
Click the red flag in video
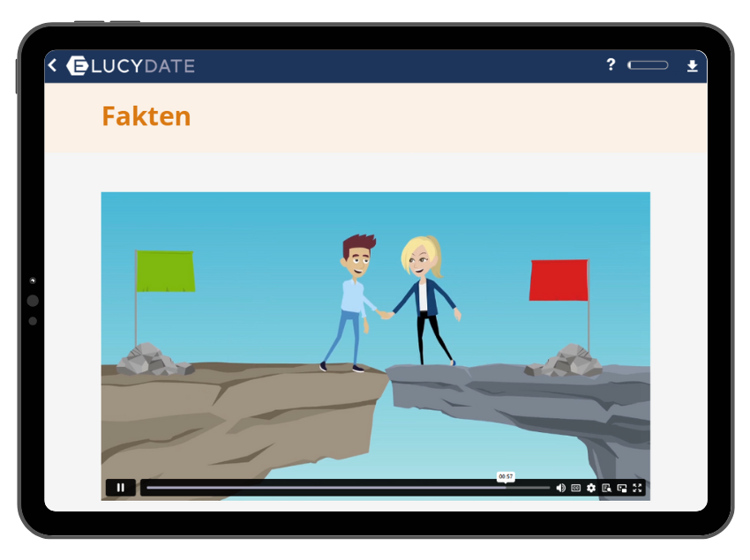(559, 280)
